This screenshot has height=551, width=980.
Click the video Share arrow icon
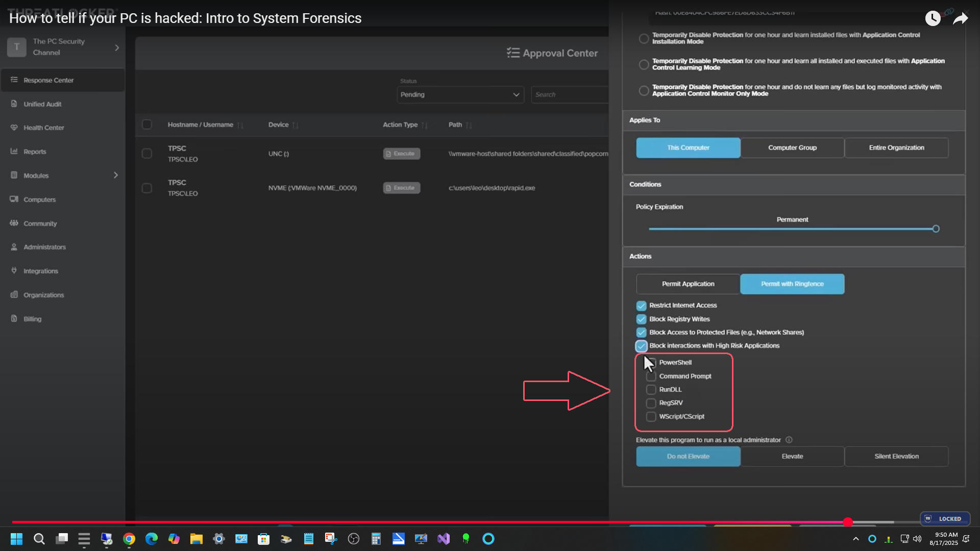point(960,19)
